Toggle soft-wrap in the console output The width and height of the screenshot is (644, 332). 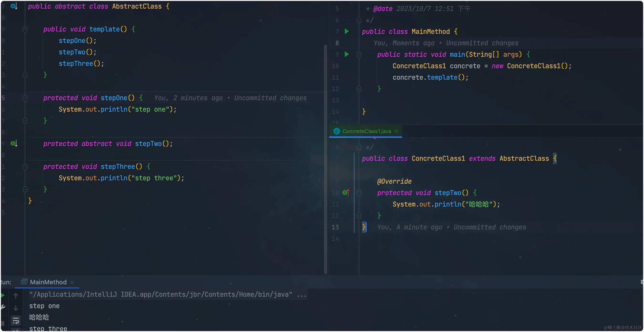click(16, 321)
